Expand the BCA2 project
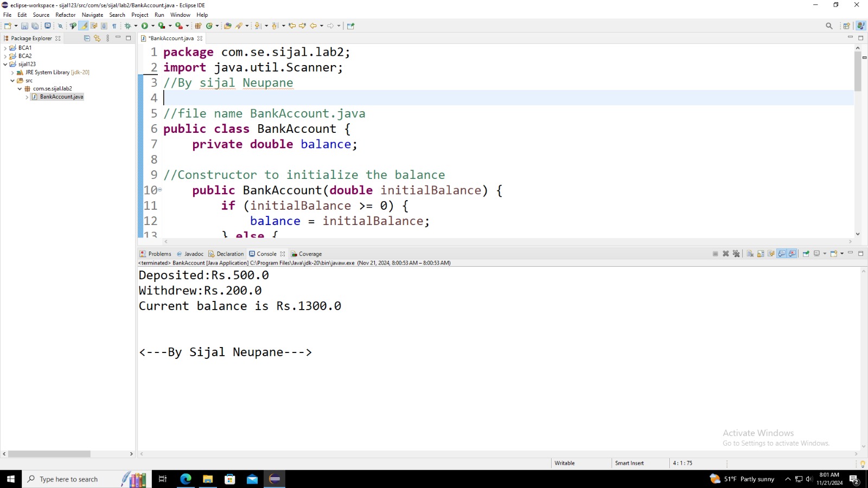Image resolution: width=868 pixels, height=488 pixels. (5, 56)
